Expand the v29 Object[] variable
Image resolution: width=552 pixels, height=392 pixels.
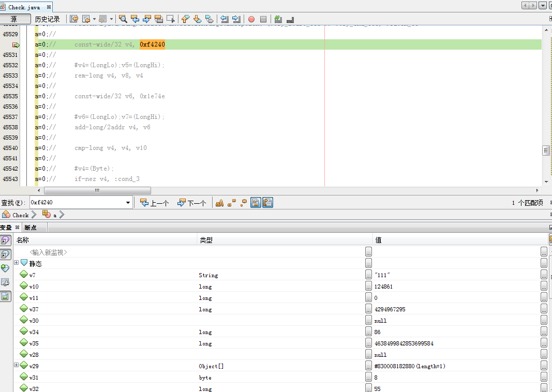[16, 365]
